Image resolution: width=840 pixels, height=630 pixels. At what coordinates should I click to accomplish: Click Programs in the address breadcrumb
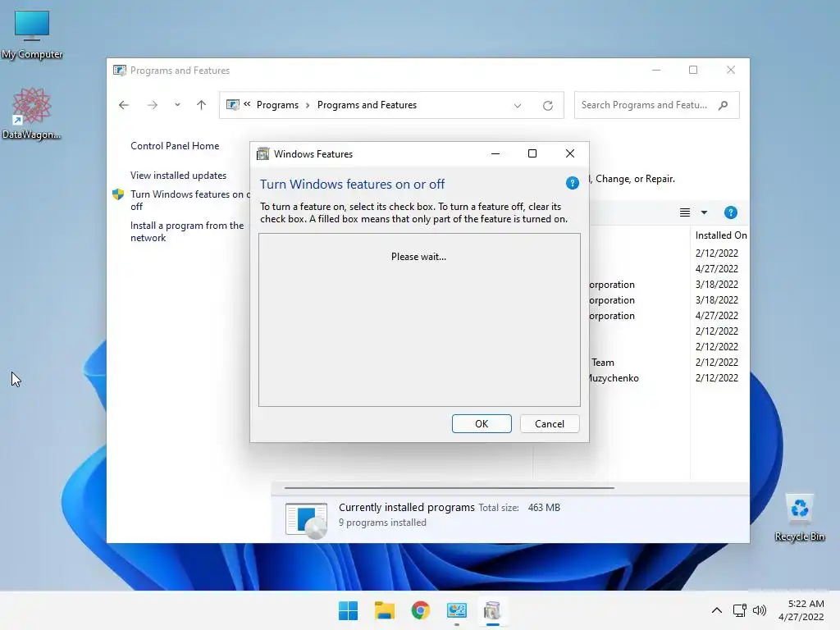pyautogui.click(x=277, y=105)
